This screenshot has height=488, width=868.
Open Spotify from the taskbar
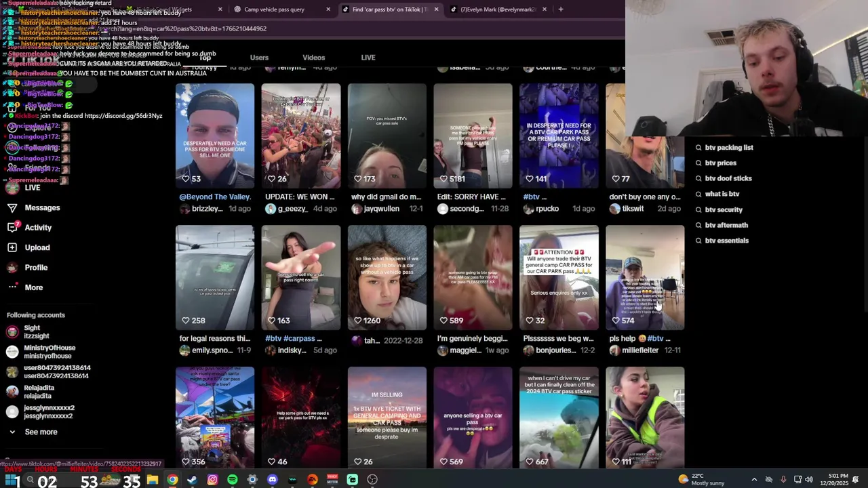click(232, 480)
